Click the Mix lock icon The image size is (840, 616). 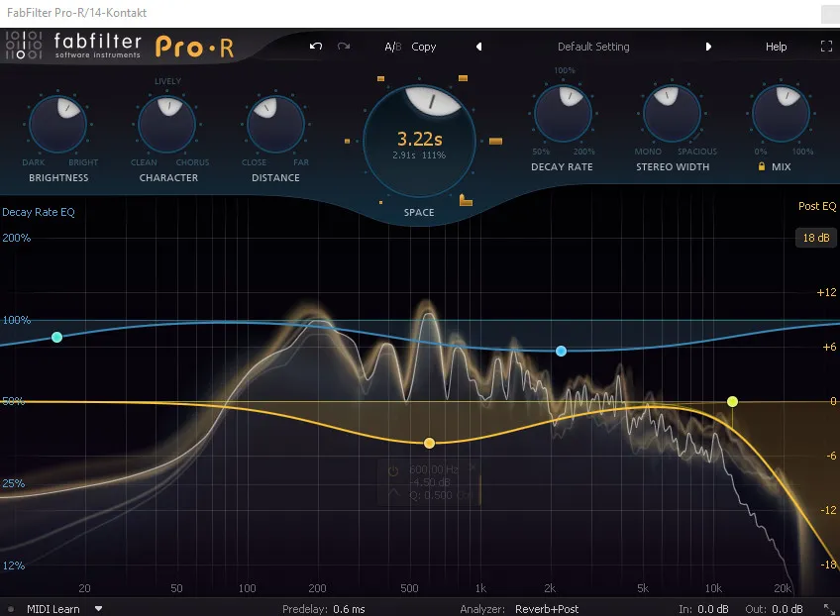[x=761, y=167]
